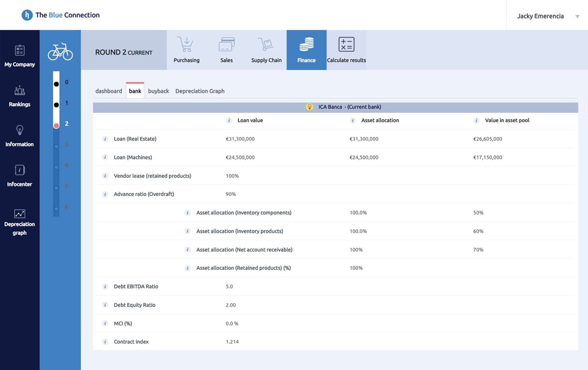Click info icon for Retained products allocation

(188, 268)
